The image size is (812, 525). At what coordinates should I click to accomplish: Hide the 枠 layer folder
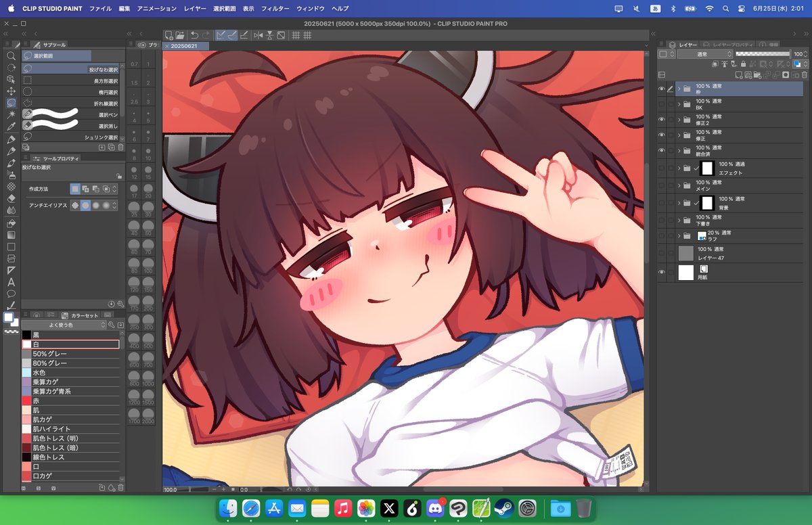pos(662,89)
